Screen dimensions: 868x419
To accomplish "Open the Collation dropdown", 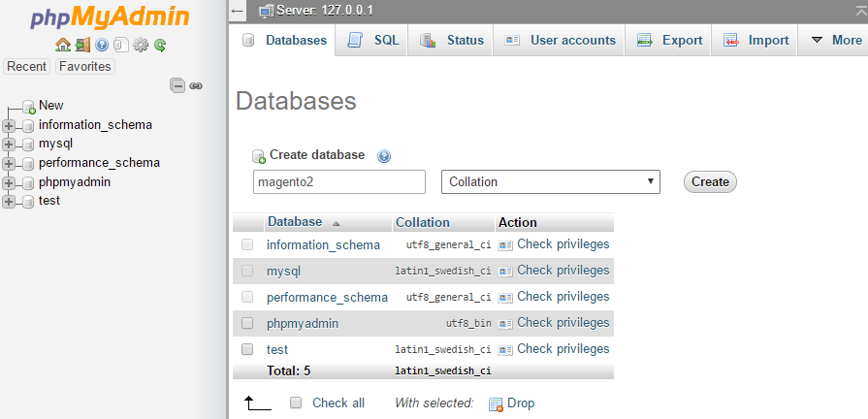I will (551, 181).
